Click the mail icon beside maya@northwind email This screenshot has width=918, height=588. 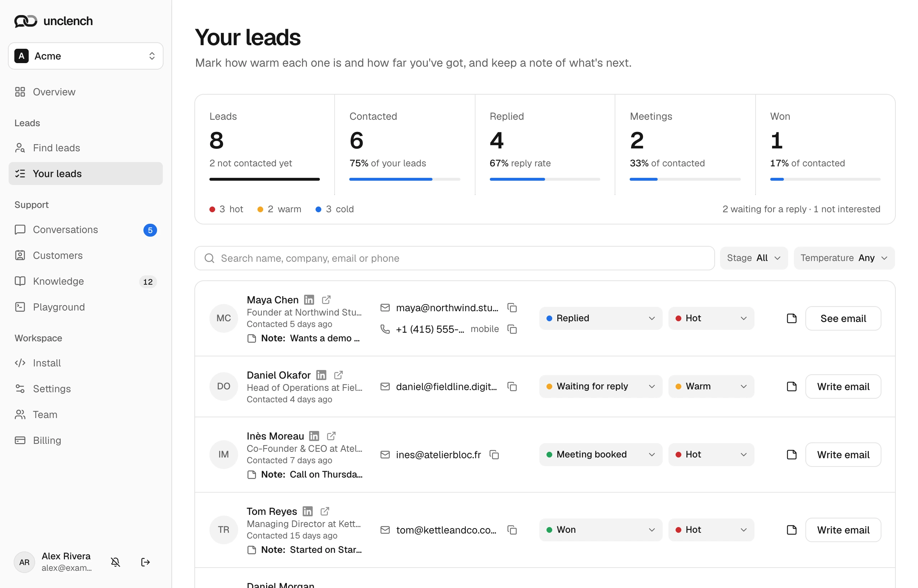pos(385,308)
